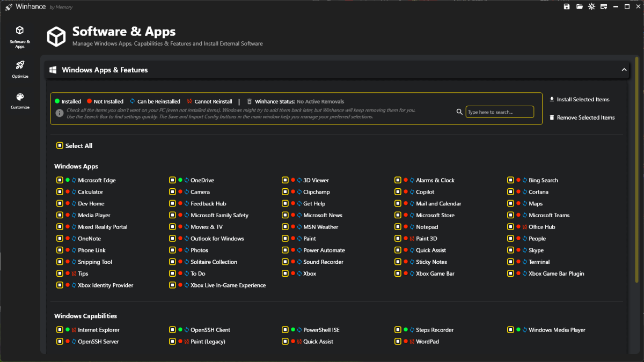
Task: Click the donate heart card icon
Action: pos(604,6)
